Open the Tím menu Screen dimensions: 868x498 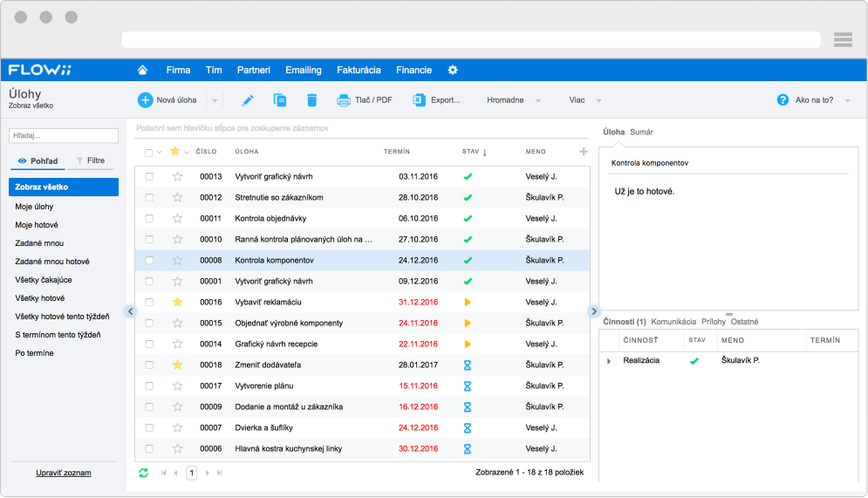tap(214, 70)
